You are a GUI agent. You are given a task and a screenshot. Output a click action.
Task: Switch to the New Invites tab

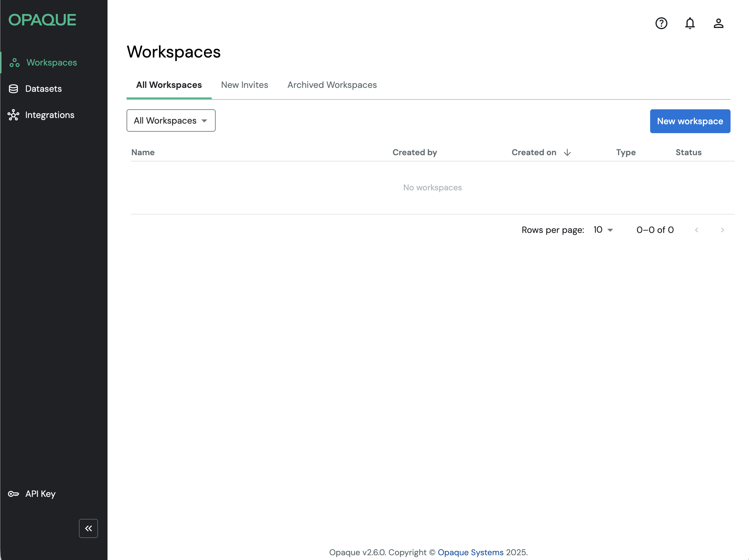(x=244, y=85)
